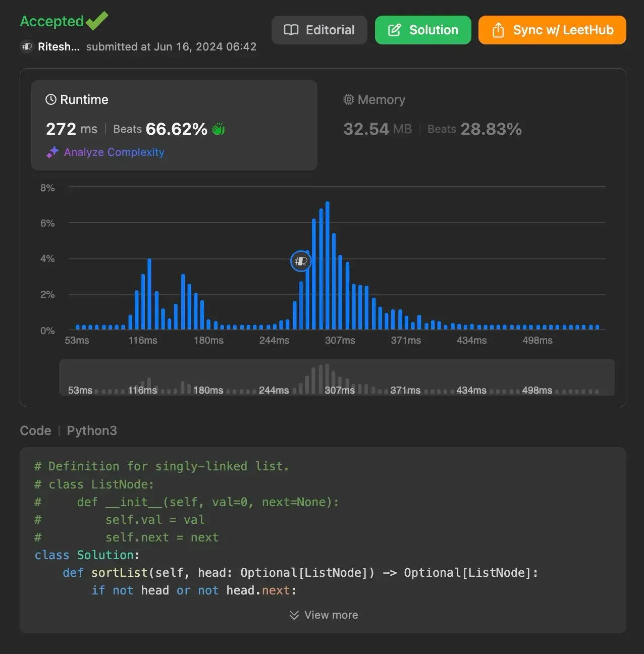
Task: Open the Editorial page
Action: pos(319,30)
